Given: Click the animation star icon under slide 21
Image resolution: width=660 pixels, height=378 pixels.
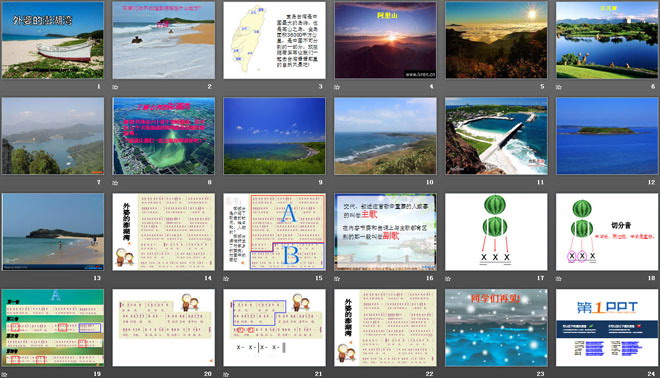Looking at the screenshot, I should 226,374.
